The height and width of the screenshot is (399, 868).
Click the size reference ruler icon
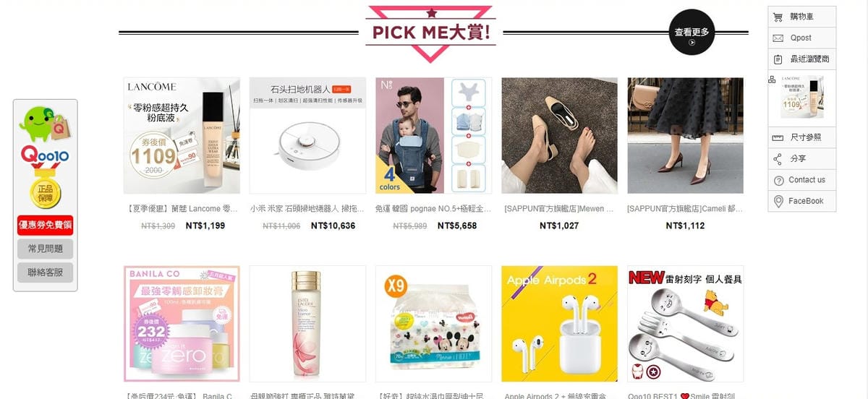778,137
